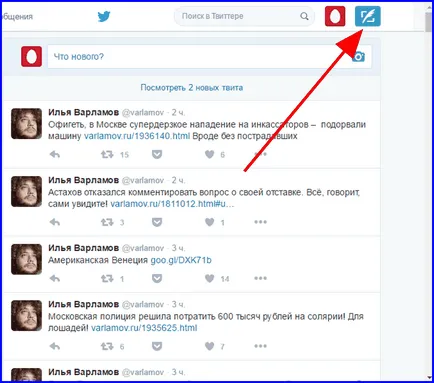
Task: Focus the Поиск в Твиттере search field
Action: click(244, 16)
